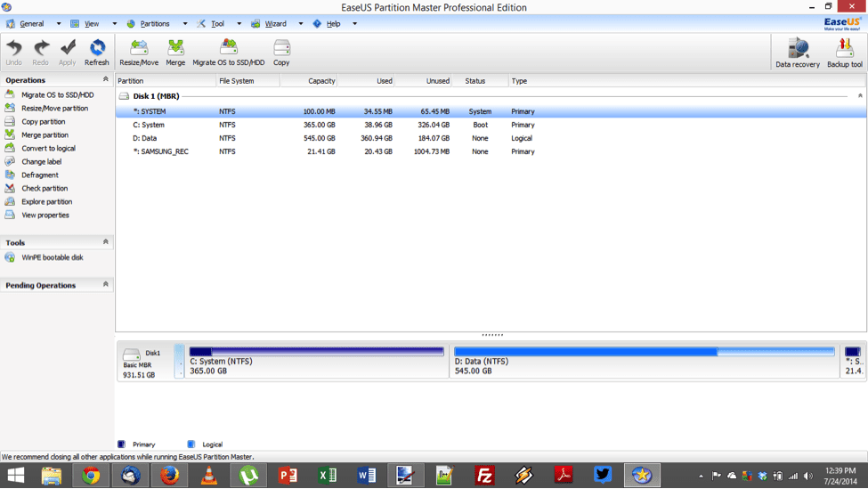This screenshot has width=868, height=489.
Task: Click Convert to logical in the sidebar
Action: [x=48, y=148]
